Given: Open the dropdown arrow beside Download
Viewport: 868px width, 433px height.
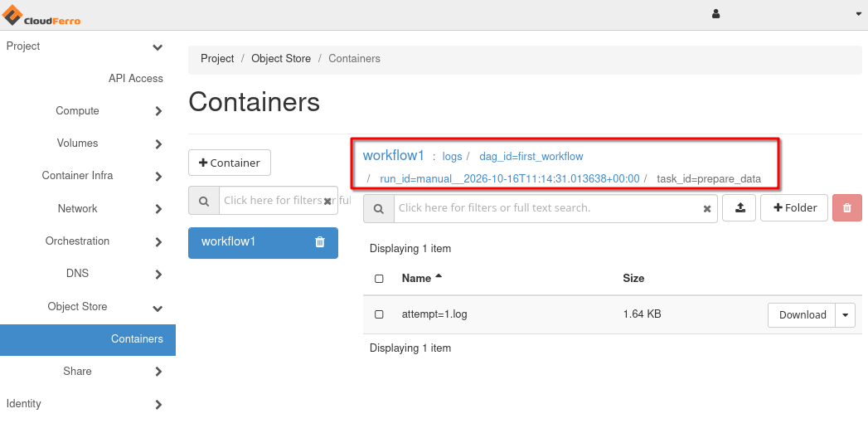Looking at the screenshot, I should click(846, 315).
